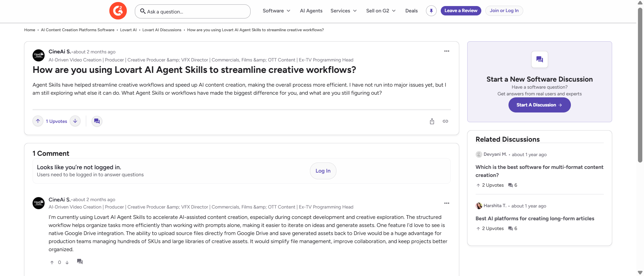The image size is (644, 276).
Task: Click the Log In button to answer
Action: pyautogui.click(x=323, y=171)
